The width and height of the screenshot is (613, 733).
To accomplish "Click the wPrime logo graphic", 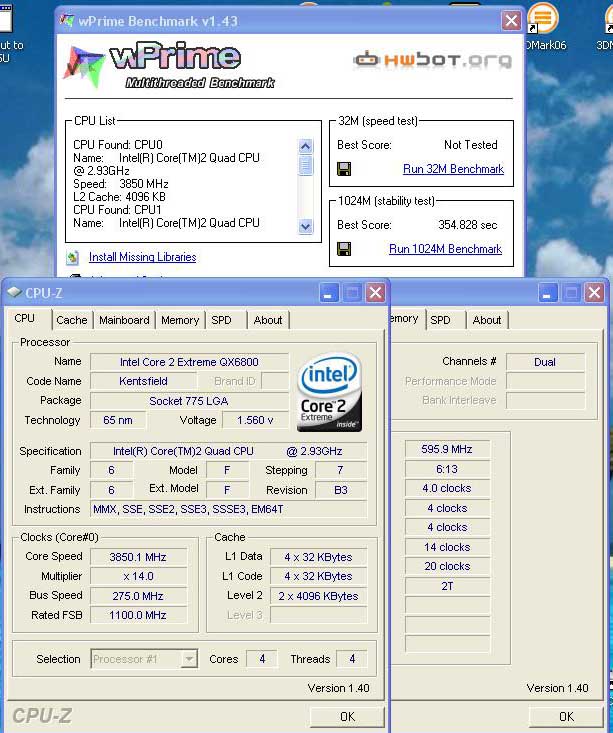I will [x=170, y=66].
